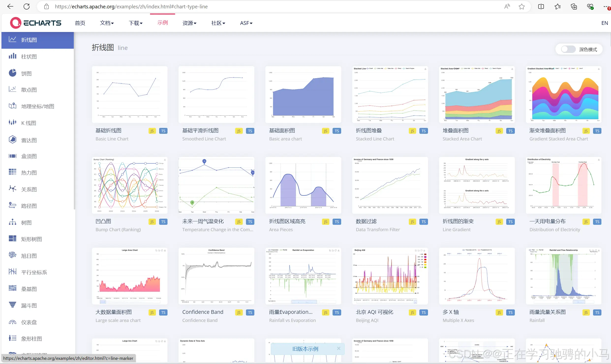This screenshot has width=611, height=364.
Task: Open Rainfall vs Evaporation thumbnail
Action: 303,276
